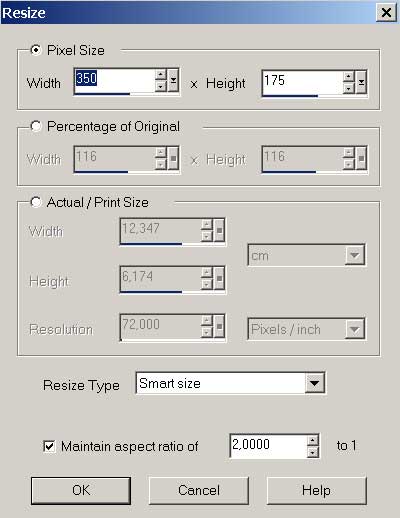Open Pixel Size Width slider popup arrow
This screenshot has width=400, height=518.
click(x=173, y=80)
